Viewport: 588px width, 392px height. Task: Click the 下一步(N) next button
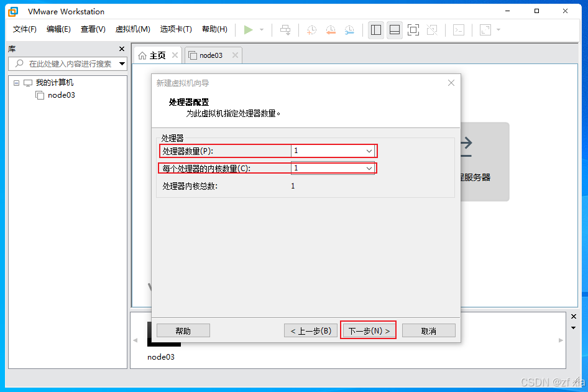pyautogui.click(x=369, y=331)
